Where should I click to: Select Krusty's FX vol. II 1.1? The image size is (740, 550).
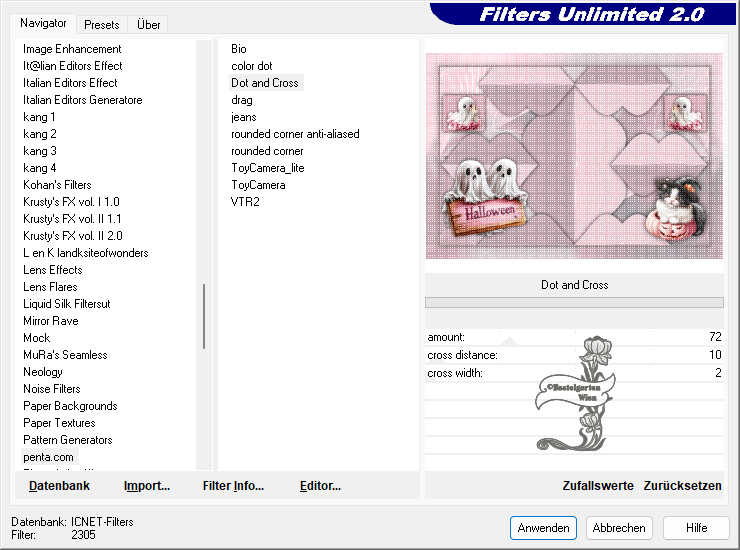click(x=72, y=219)
